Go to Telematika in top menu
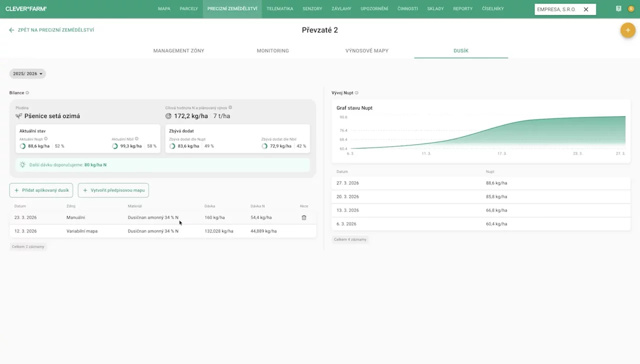 (x=279, y=9)
